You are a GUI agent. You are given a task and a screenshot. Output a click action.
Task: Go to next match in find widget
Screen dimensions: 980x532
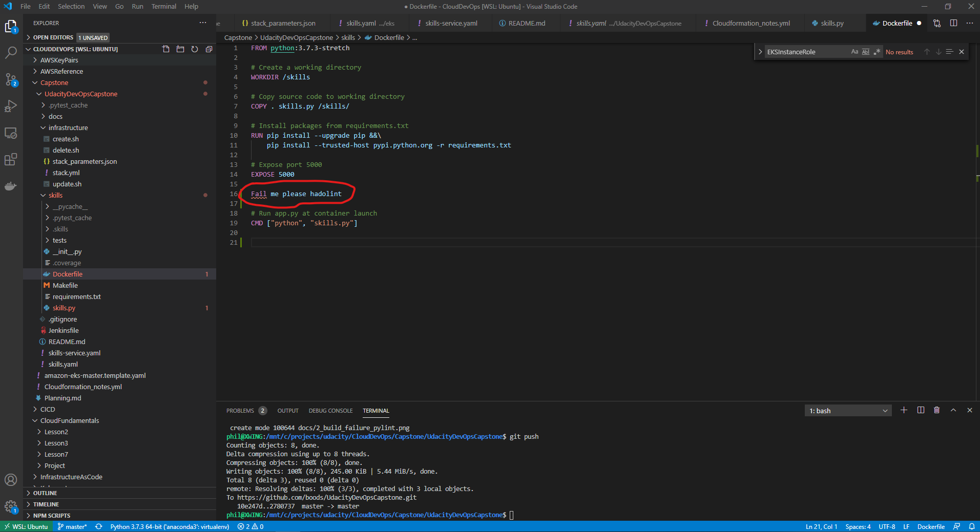pos(939,52)
